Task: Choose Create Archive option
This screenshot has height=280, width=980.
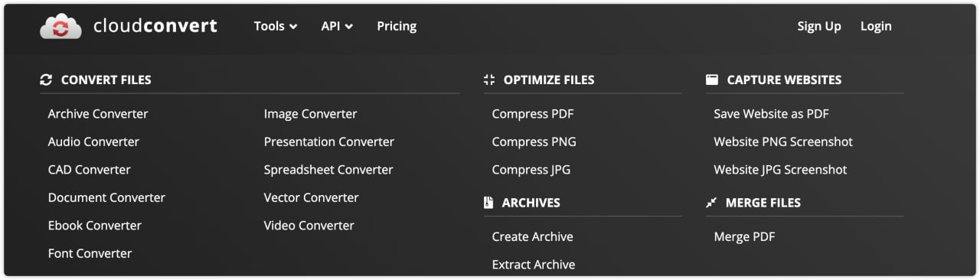Action: coord(533,236)
